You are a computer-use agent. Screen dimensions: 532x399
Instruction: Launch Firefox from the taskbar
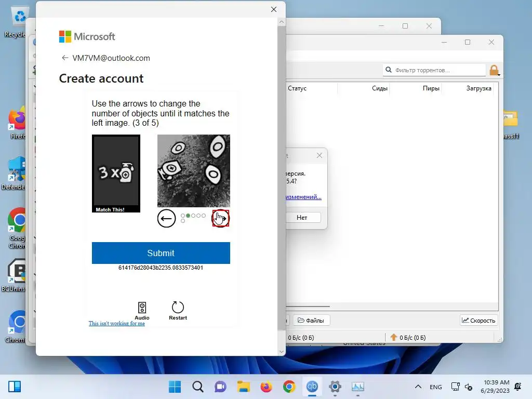click(267, 387)
